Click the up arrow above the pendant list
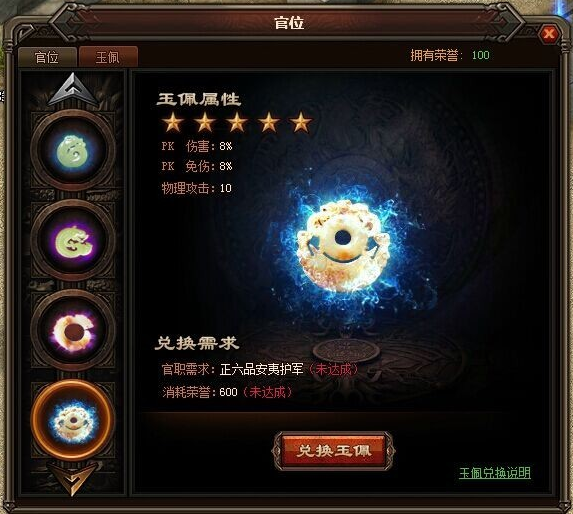 click(73, 90)
